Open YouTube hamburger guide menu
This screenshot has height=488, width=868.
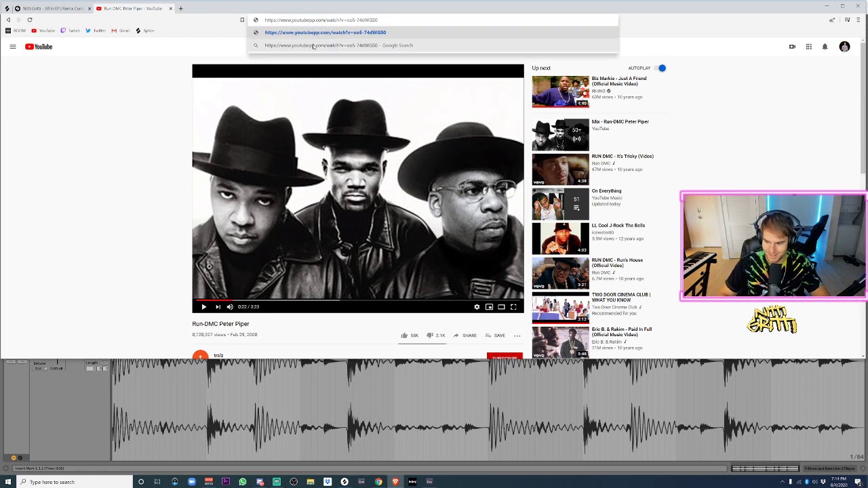pyautogui.click(x=12, y=47)
